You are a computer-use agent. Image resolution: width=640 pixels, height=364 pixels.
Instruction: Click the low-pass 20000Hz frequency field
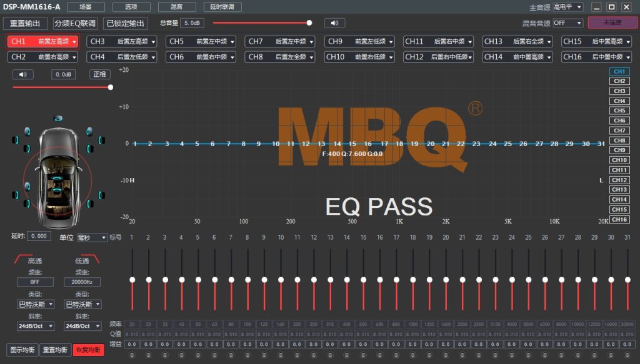point(82,282)
